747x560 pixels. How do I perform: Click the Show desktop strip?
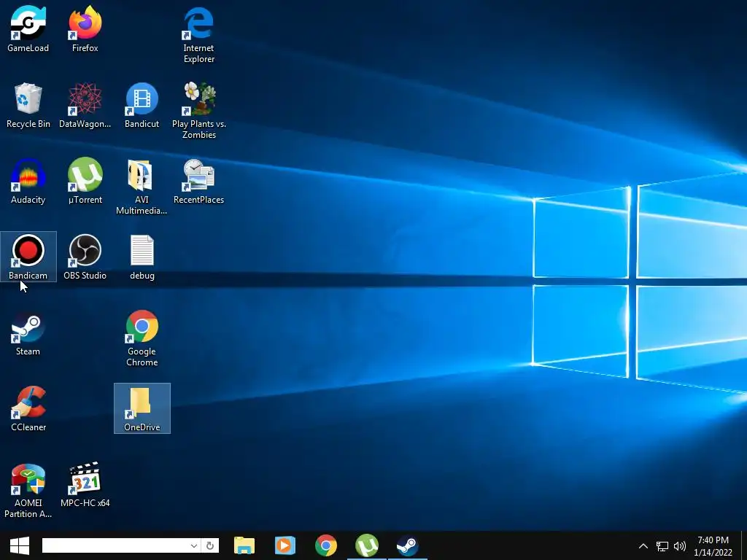744,545
